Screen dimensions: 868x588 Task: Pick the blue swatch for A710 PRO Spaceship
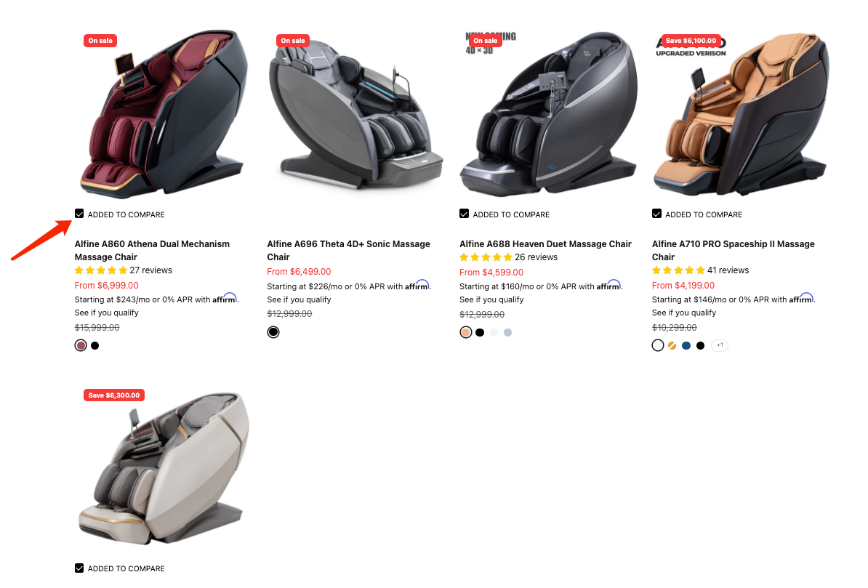(x=686, y=345)
